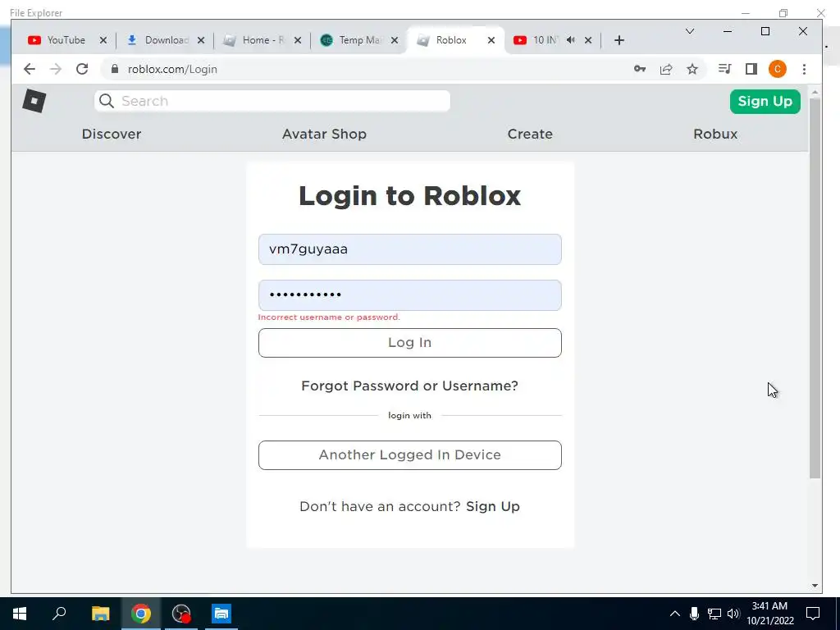The image size is (840, 630).
Task: Open the Robux menu item
Action: pyautogui.click(x=715, y=134)
